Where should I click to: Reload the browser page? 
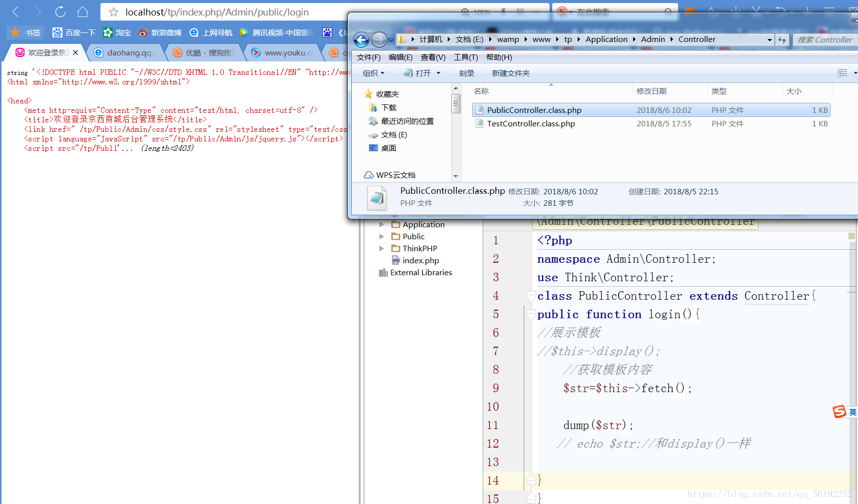[x=60, y=11]
